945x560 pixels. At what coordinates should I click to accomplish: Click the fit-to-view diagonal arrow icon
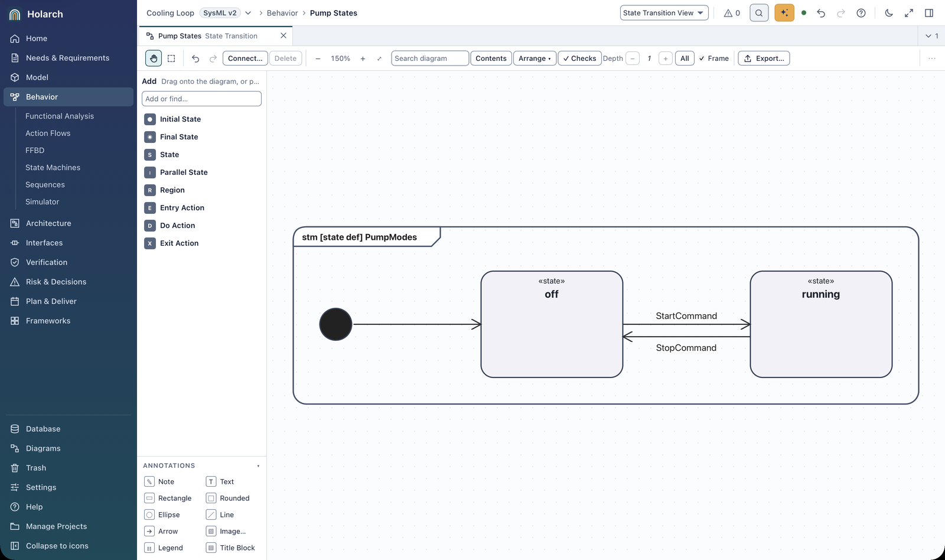(x=379, y=58)
